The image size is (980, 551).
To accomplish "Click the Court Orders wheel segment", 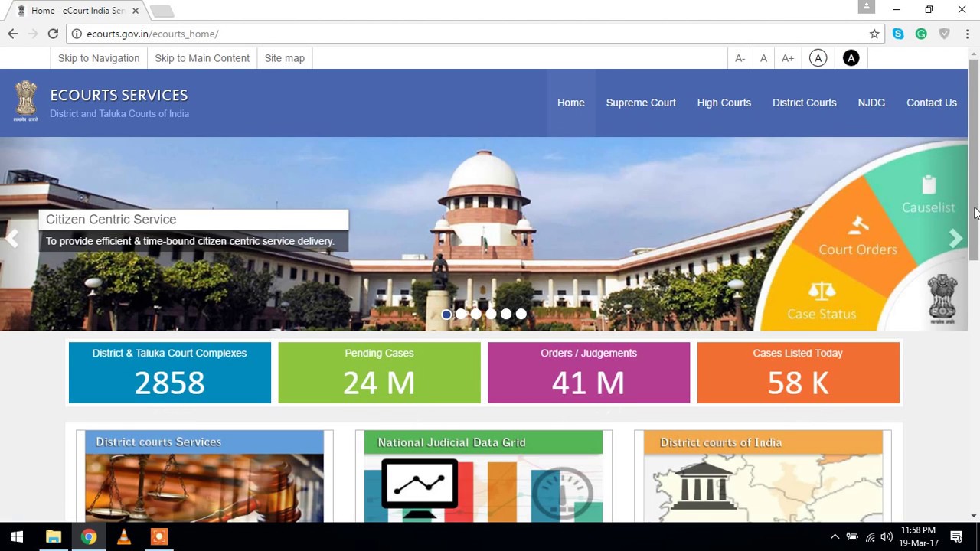I will (x=857, y=236).
